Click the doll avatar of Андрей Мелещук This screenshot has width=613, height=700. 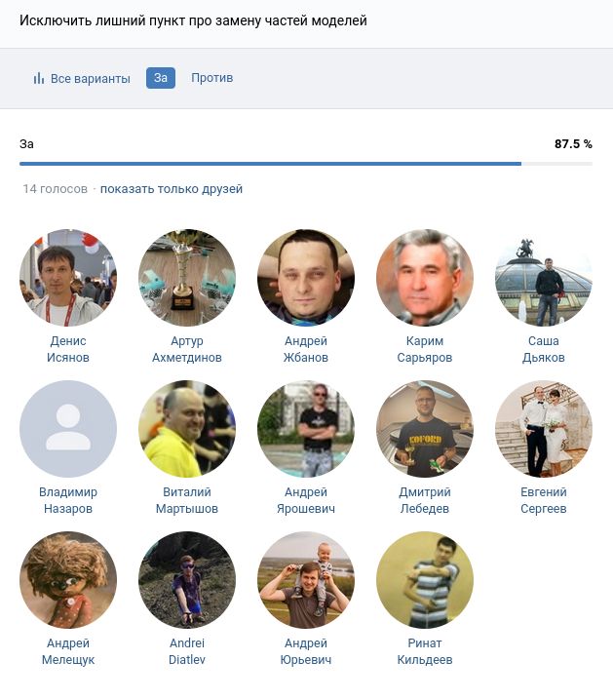pyautogui.click(x=68, y=579)
